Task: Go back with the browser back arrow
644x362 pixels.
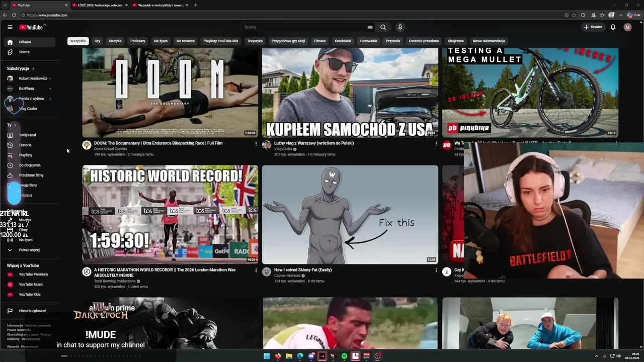Action: pyautogui.click(x=5, y=15)
